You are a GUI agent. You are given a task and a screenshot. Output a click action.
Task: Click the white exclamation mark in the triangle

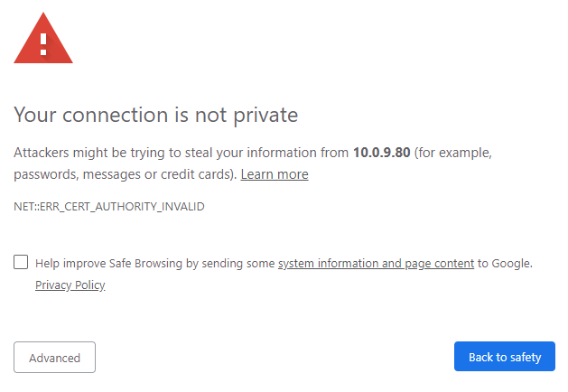click(43, 44)
